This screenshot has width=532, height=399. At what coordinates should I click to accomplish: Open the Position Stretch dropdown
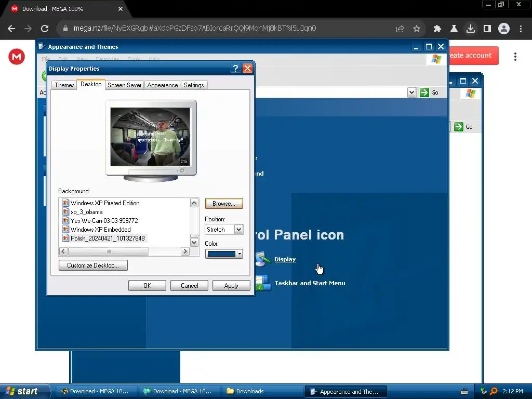[x=238, y=230]
